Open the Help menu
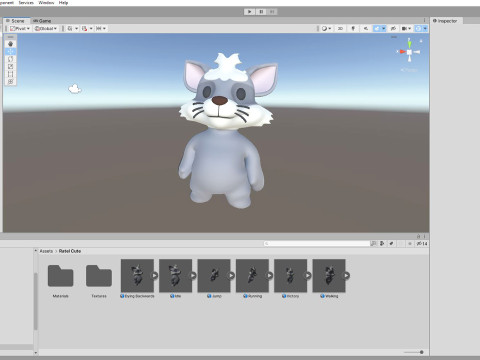This screenshot has height=360, width=480. [x=63, y=3]
